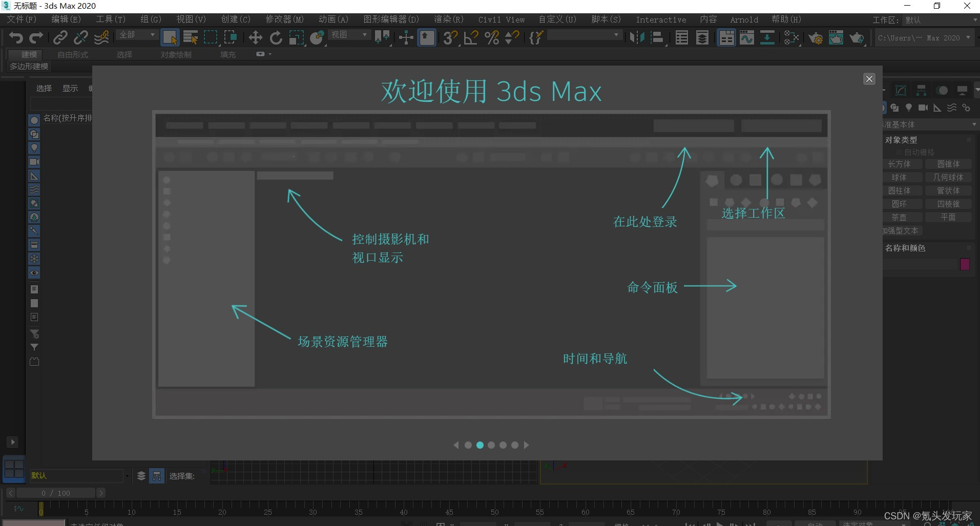Go to next welcome slide arrow

(x=526, y=445)
